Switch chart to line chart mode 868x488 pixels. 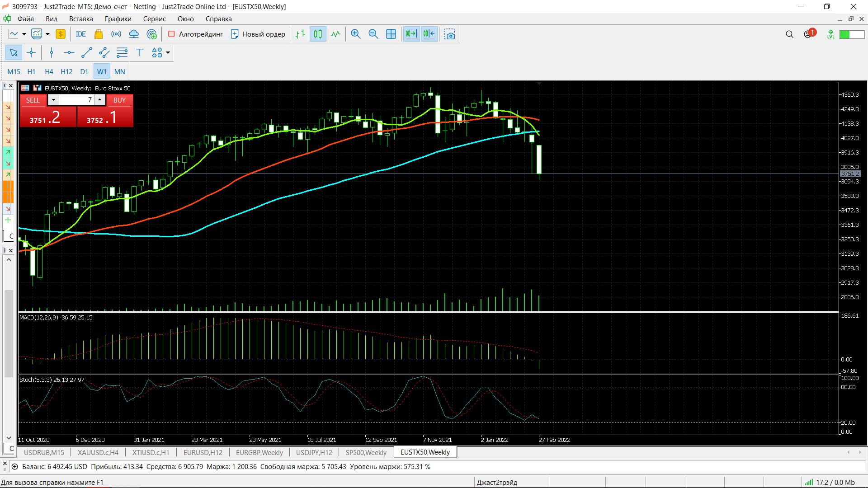[x=335, y=34]
